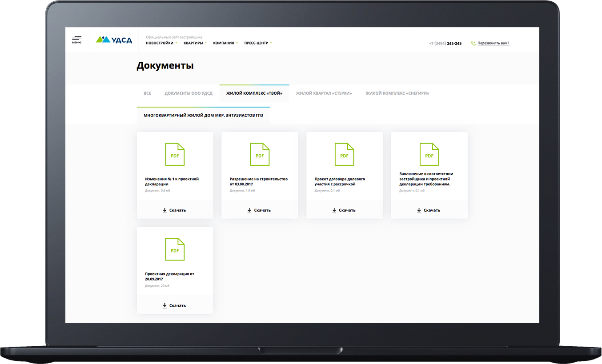
Task: Click Скачать label for Проектная декларация
Action: (177, 305)
